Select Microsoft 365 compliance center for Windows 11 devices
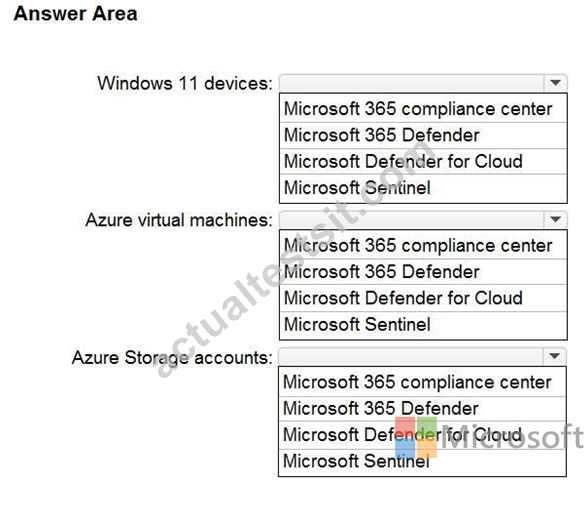This screenshot has height=517, width=587. click(423, 109)
